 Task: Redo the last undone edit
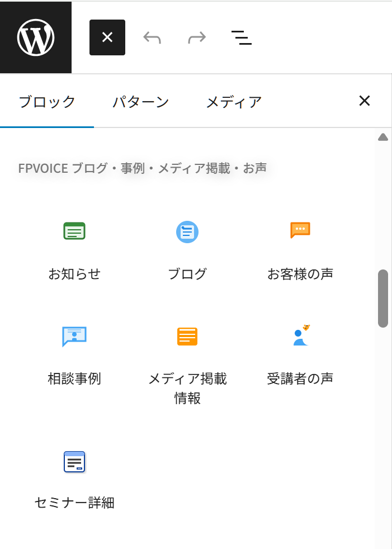pyautogui.click(x=197, y=37)
